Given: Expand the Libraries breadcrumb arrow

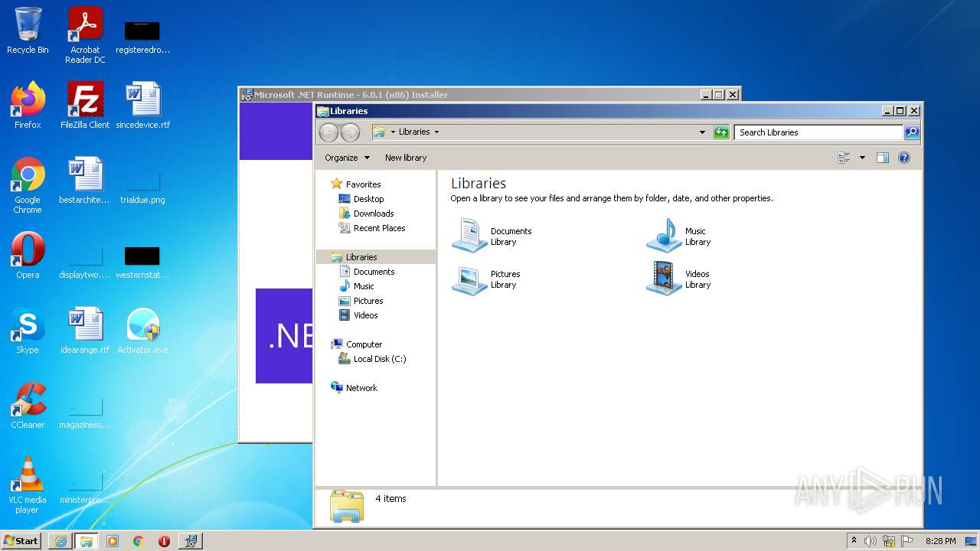Looking at the screenshot, I should click(436, 132).
